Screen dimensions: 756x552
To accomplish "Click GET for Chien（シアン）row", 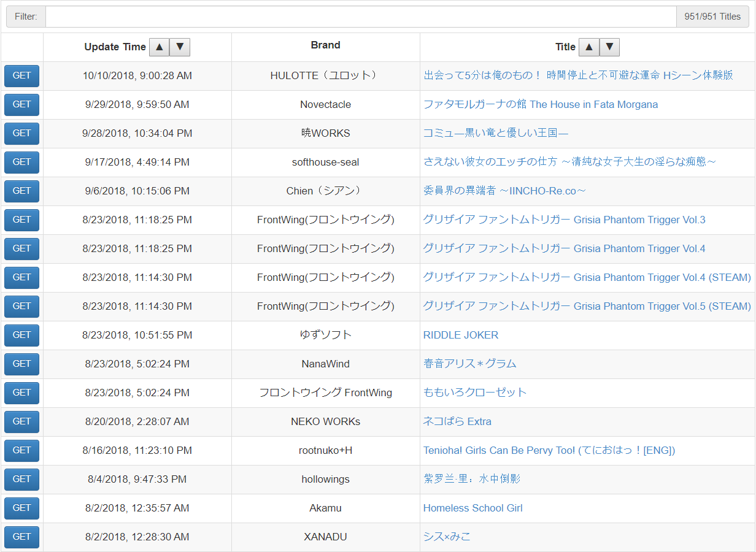I will pyautogui.click(x=21, y=191).
